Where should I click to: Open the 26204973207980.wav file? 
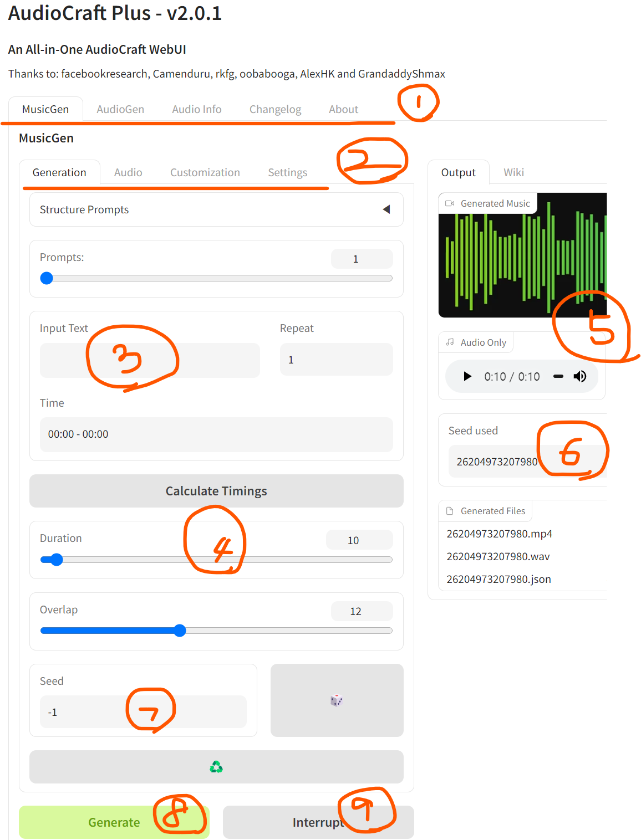click(498, 556)
